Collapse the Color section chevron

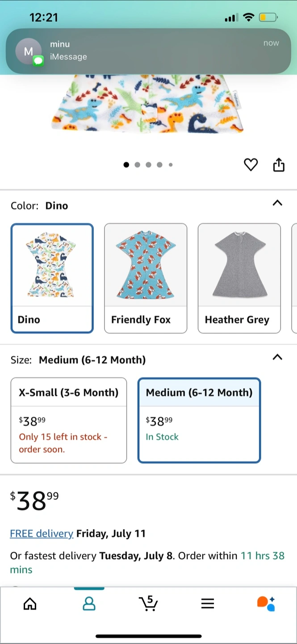[x=277, y=203]
